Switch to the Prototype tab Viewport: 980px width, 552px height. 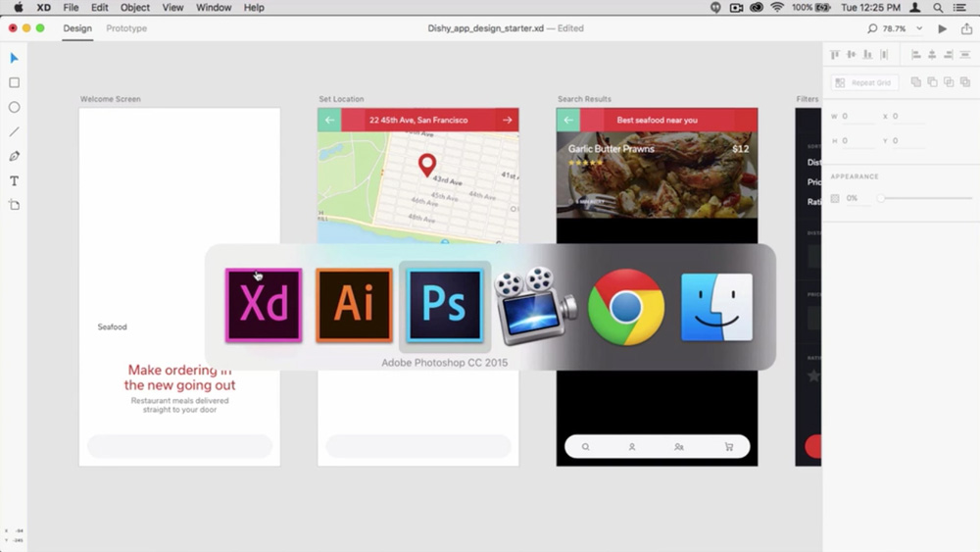click(126, 28)
